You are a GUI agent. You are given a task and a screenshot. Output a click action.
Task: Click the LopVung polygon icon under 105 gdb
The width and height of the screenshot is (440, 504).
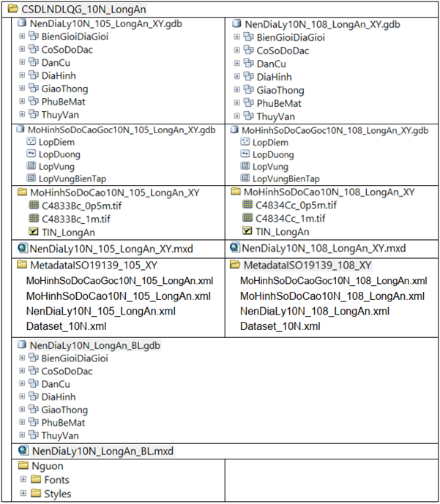tap(30, 167)
